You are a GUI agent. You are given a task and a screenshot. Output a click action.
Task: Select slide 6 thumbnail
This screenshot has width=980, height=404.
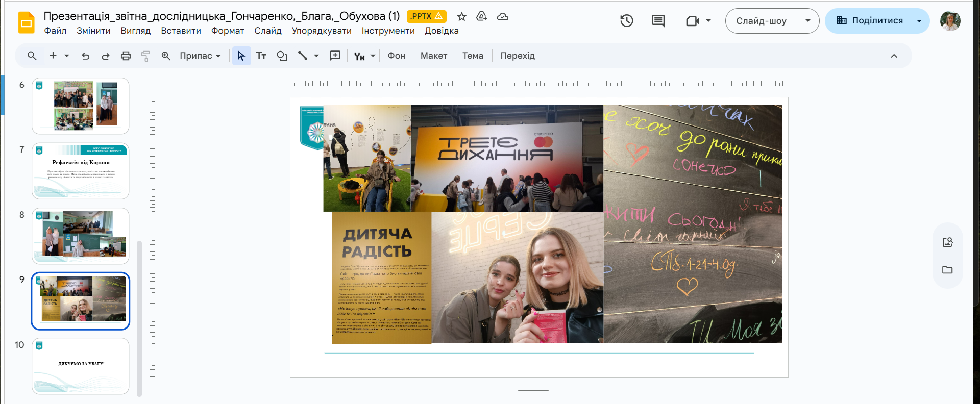[81, 106]
